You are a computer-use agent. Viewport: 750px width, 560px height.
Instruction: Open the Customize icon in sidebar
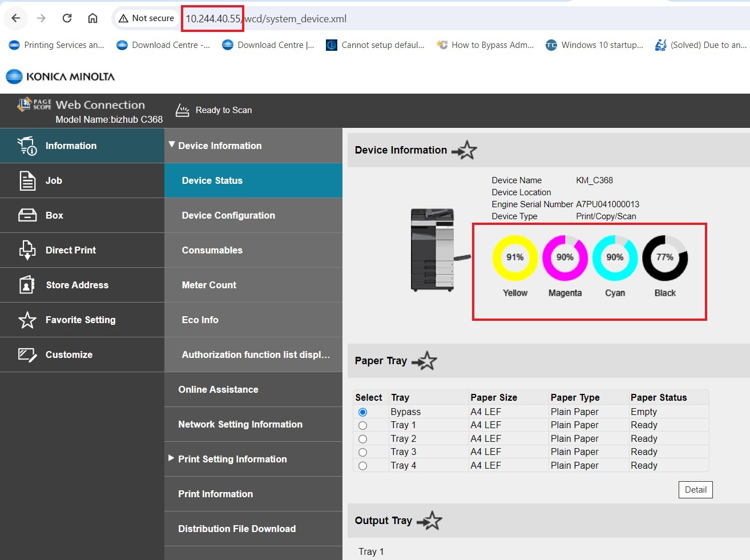[27, 354]
